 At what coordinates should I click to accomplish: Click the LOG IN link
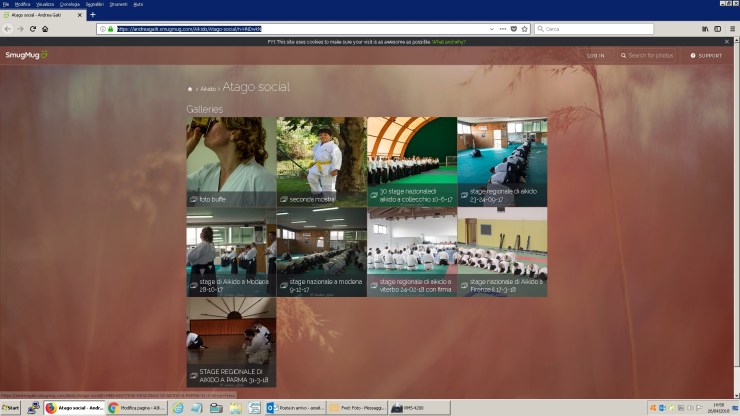pyautogui.click(x=595, y=55)
